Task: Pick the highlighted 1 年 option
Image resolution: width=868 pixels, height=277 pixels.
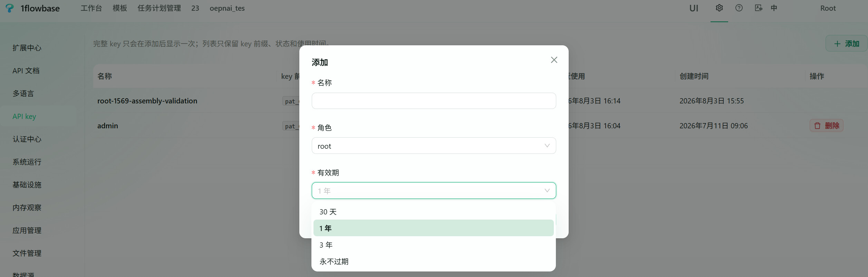Action: [x=433, y=228]
